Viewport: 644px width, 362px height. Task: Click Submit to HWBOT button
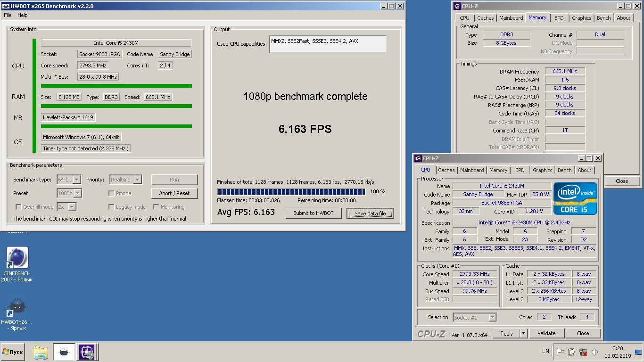click(314, 213)
